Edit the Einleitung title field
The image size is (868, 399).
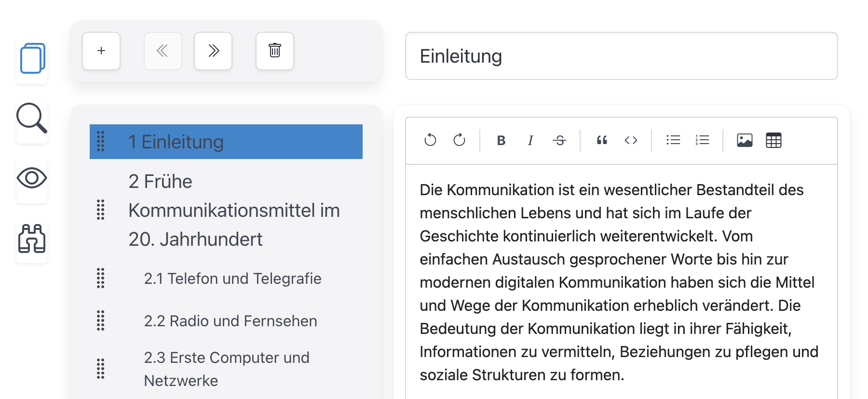tap(622, 56)
